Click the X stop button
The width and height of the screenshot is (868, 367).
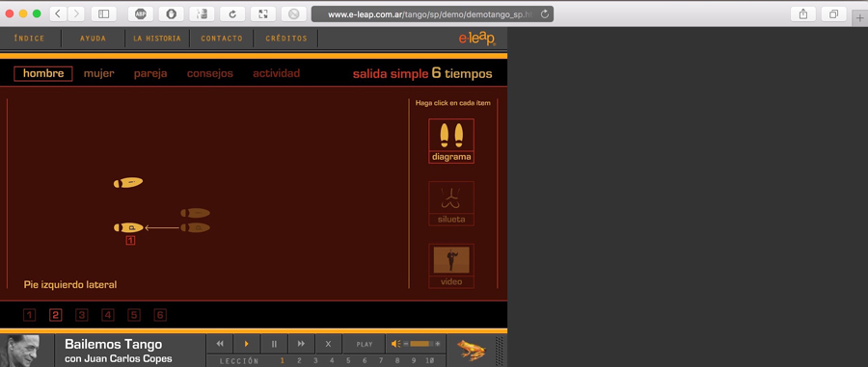pos(328,344)
